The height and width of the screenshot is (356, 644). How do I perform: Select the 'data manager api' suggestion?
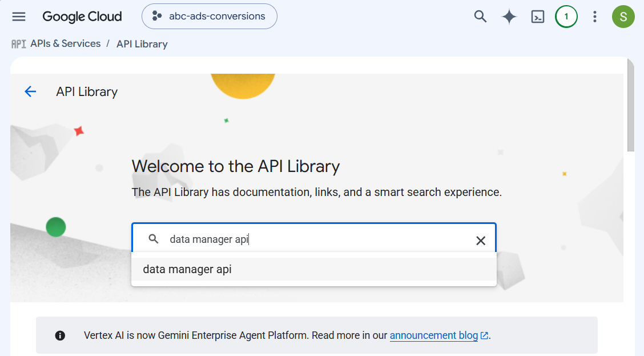pyautogui.click(x=314, y=269)
